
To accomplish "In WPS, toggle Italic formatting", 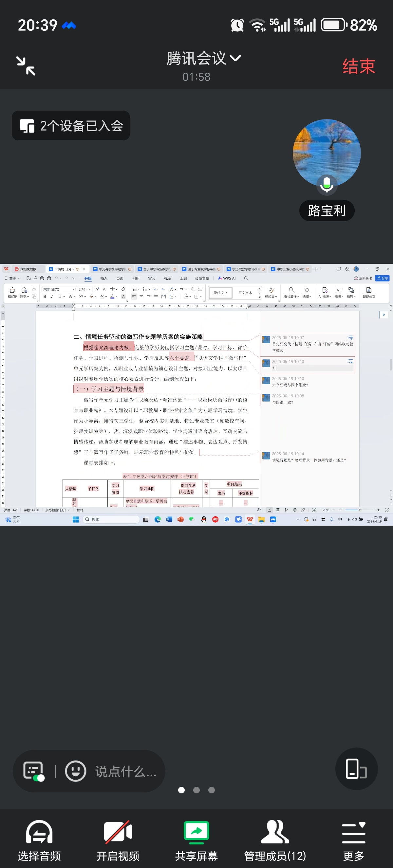I will [x=52, y=297].
